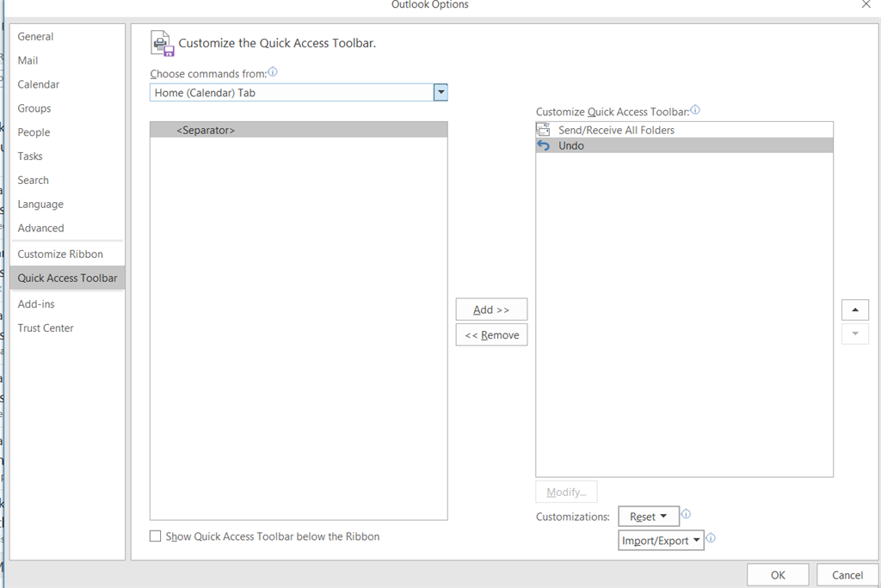Viewport: 881px width, 588px height.
Task: Go to Groups options
Action: [67, 108]
